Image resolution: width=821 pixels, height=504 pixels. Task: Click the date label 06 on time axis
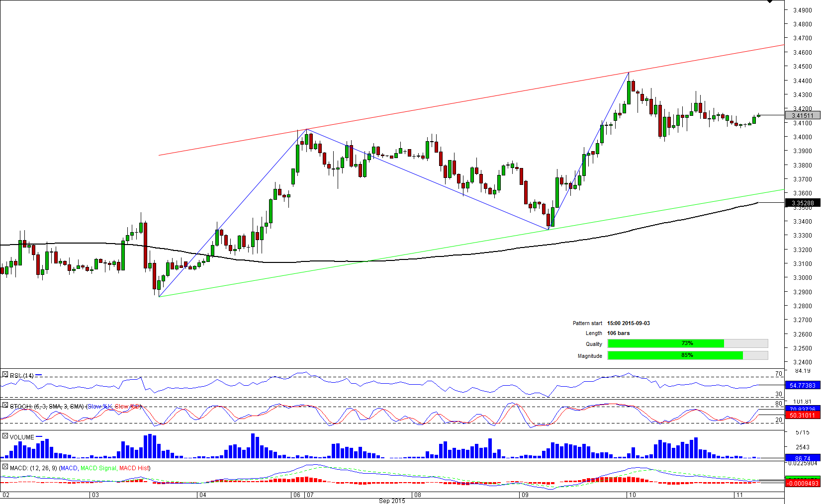297,495
